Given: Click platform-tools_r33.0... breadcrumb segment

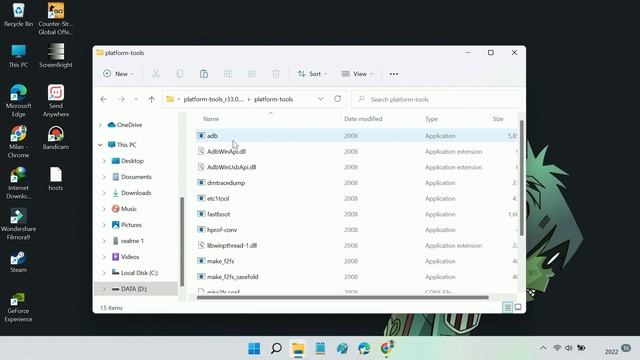Looking at the screenshot, I should pos(213,99).
